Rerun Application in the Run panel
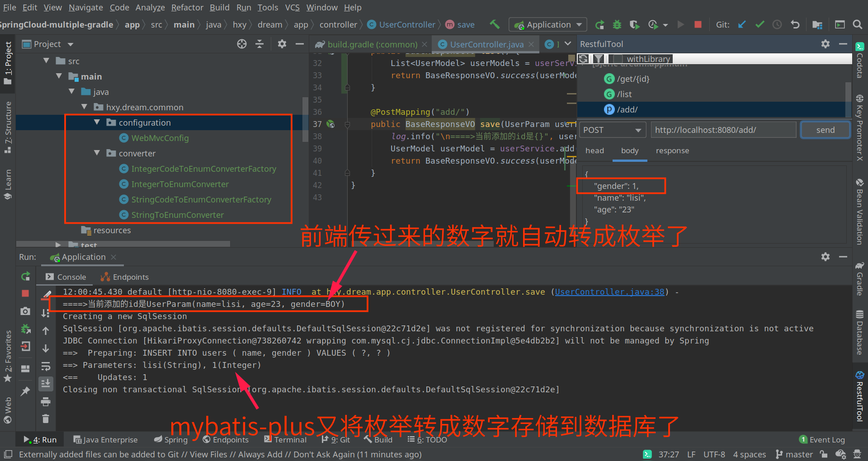This screenshot has width=868, height=461. coord(25,276)
